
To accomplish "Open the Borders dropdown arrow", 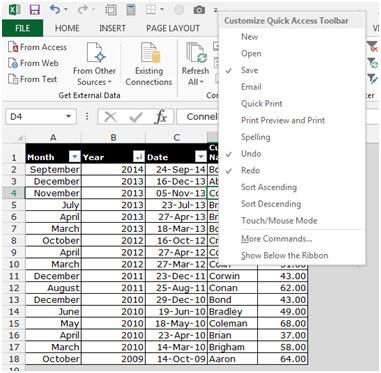I will [x=162, y=10].
